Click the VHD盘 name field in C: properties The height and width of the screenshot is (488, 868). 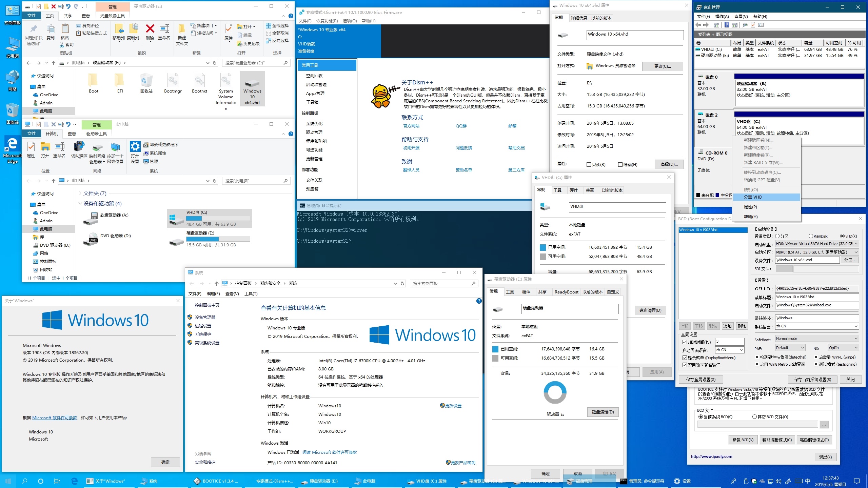coord(617,207)
